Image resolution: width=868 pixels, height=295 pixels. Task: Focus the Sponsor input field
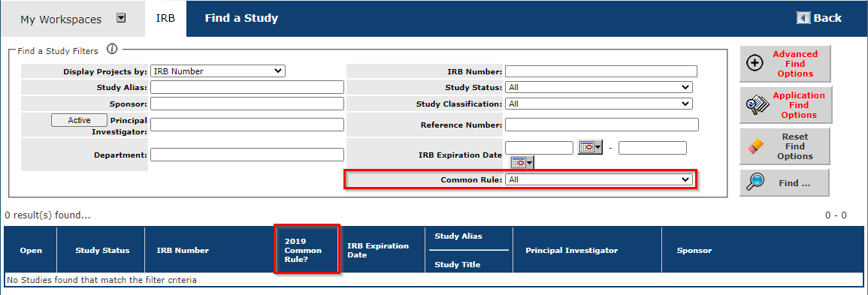(x=247, y=104)
